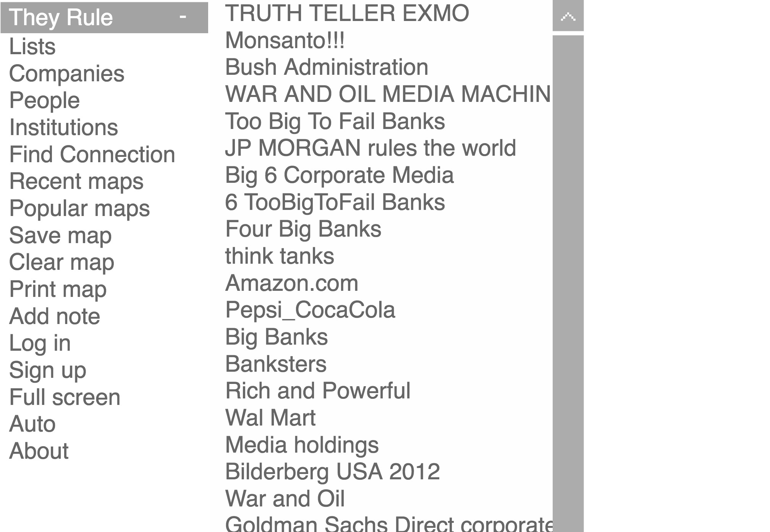Click the Lists navigation icon
The width and height of the screenshot is (770, 532).
click(x=33, y=45)
